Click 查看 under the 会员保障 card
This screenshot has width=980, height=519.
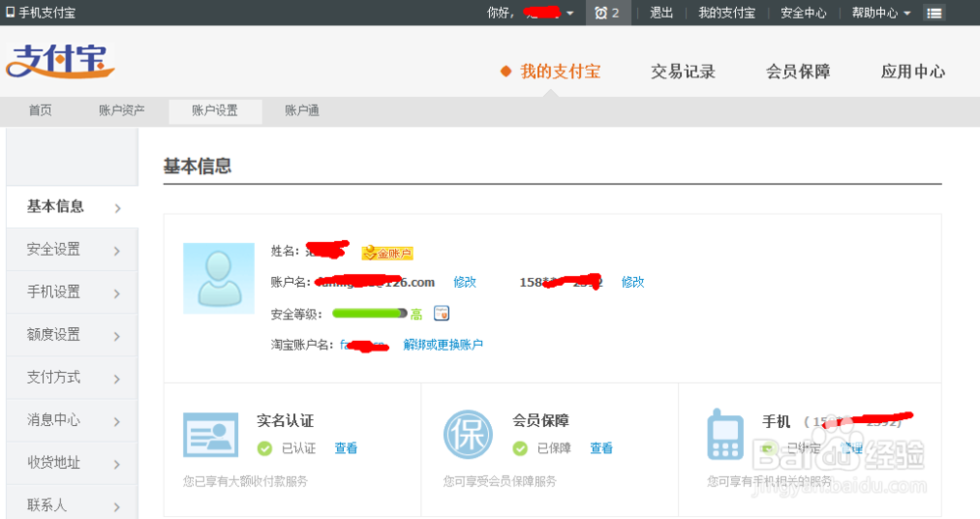[602, 448]
